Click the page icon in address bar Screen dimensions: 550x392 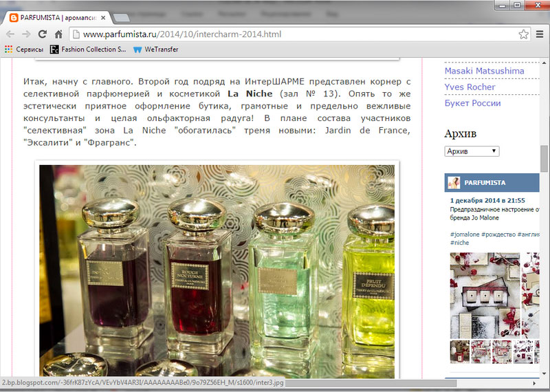tap(75, 34)
